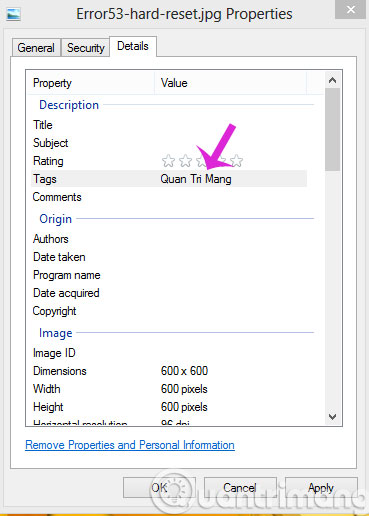Edit the Tags value 'Quan Tri Mang'

point(196,179)
